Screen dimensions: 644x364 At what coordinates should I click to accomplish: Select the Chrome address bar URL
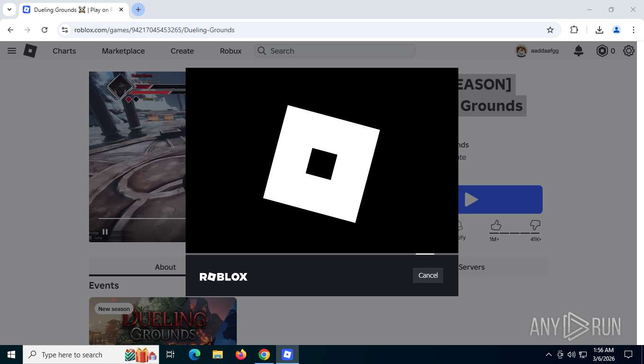coord(154,30)
